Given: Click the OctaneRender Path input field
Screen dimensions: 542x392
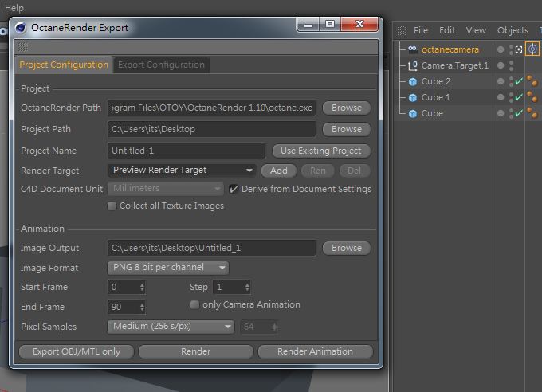Looking at the screenshot, I should [x=212, y=108].
